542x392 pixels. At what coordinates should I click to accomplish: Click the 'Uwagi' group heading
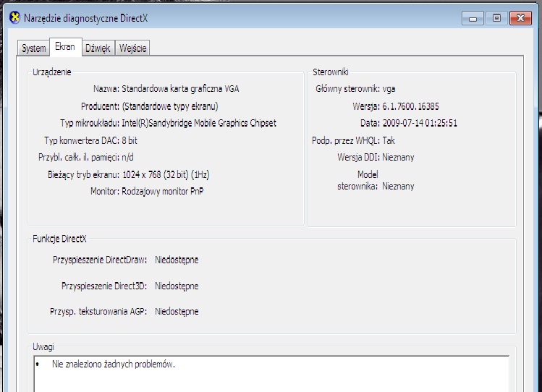(x=43, y=347)
